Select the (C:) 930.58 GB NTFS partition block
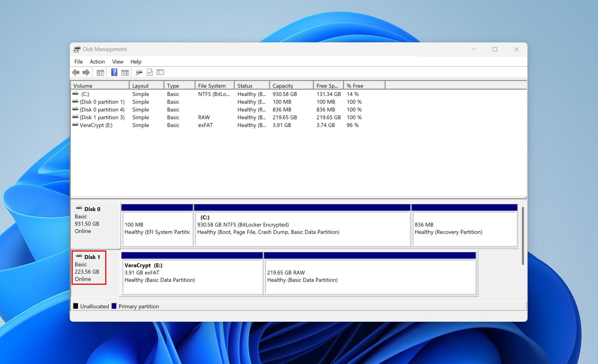This screenshot has height=364, width=598. [x=302, y=225]
